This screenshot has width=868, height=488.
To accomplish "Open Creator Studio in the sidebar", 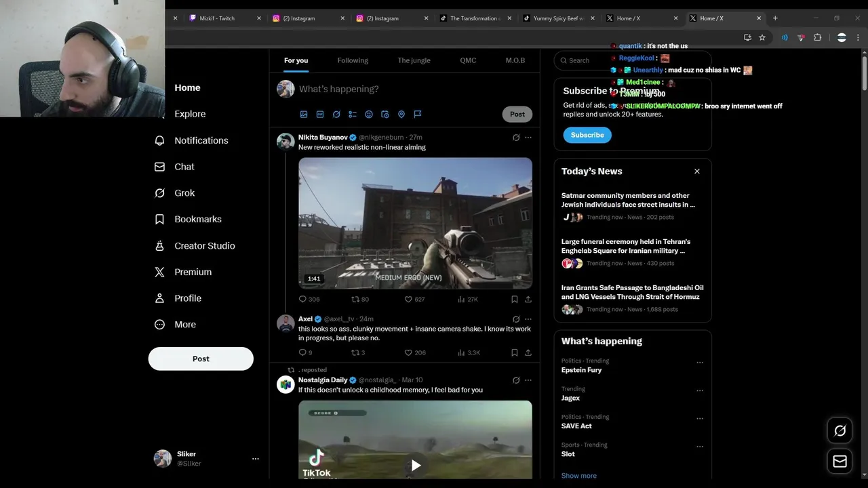I will point(195,245).
